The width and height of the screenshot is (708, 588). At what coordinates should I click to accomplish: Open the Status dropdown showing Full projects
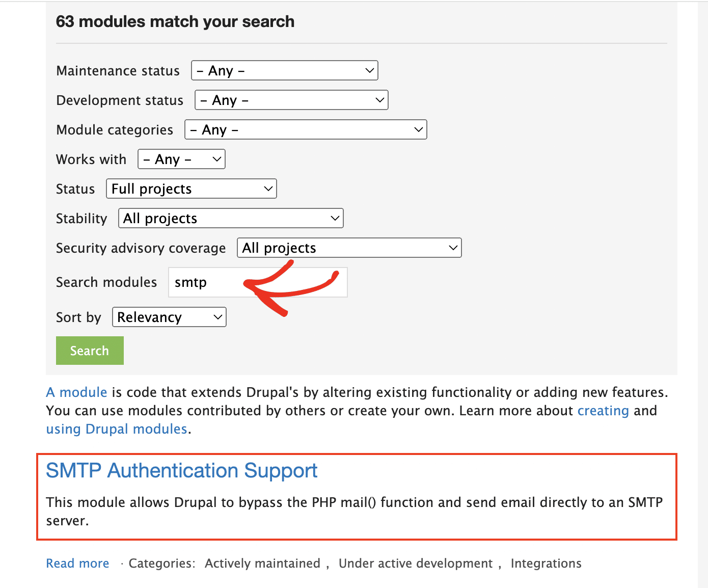point(191,189)
